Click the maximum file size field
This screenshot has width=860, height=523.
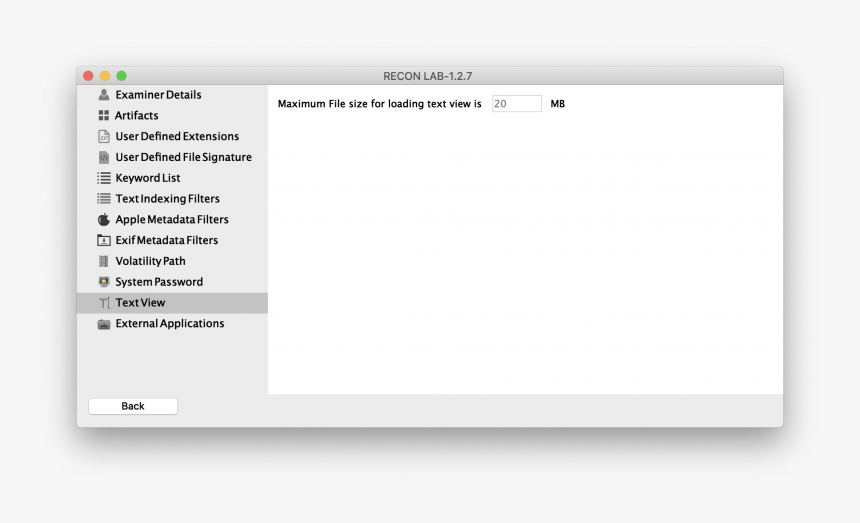(x=517, y=104)
